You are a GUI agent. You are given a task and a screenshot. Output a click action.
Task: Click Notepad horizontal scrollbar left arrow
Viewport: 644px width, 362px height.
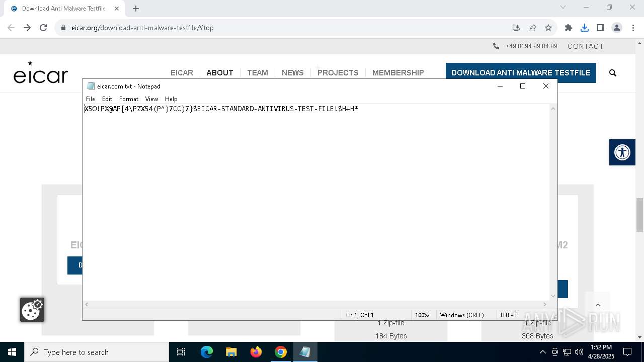tap(87, 305)
